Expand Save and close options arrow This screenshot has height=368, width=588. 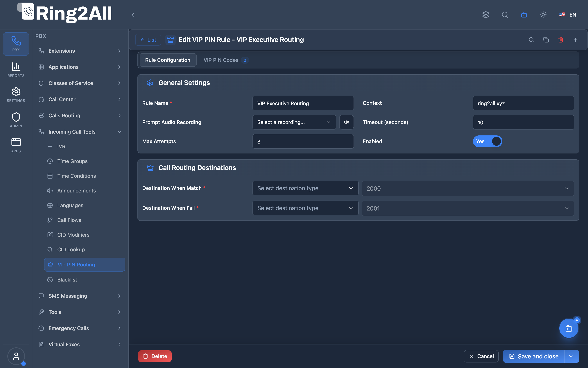pos(571,356)
